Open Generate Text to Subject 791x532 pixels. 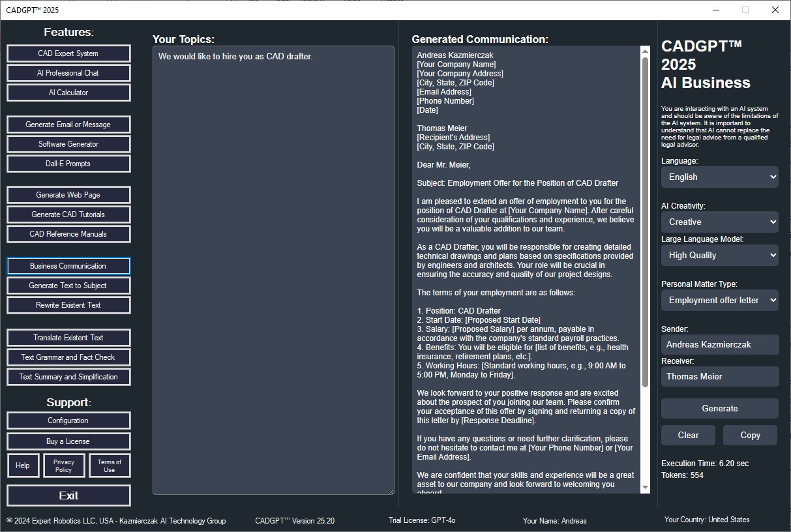coord(68,286)
